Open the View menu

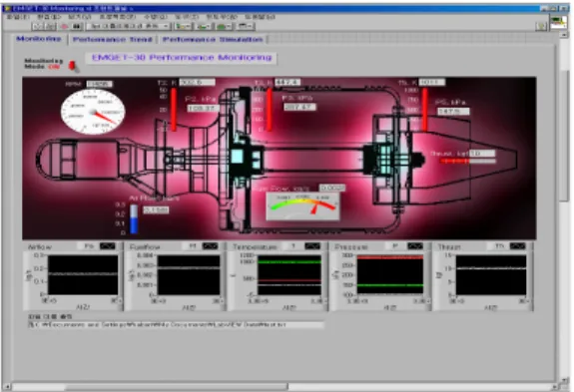(x=80, y=17)
